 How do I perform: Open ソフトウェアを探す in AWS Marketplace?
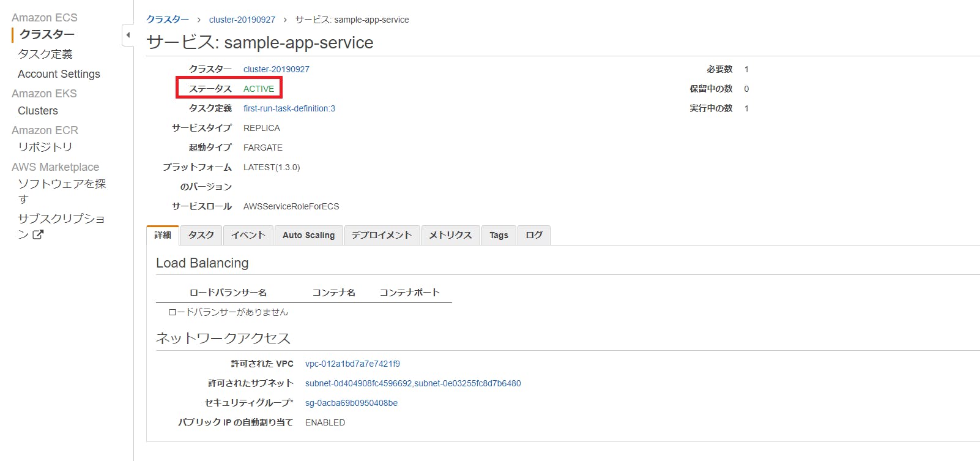point(62,191)
